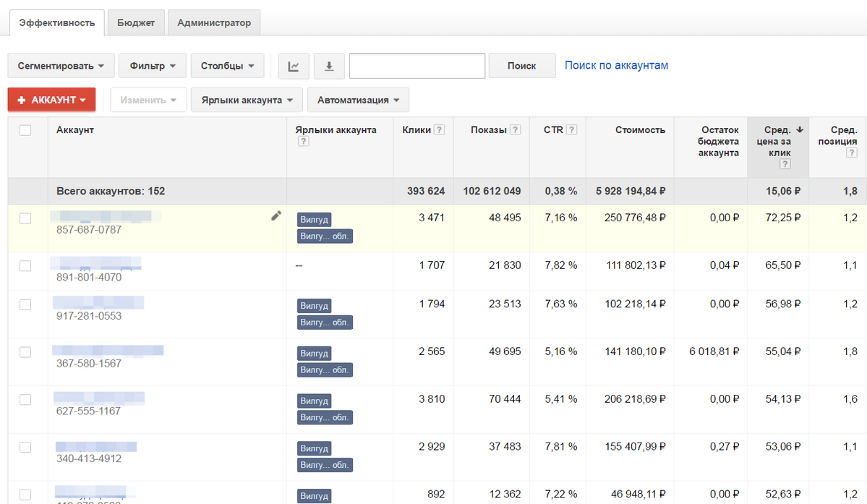Click total cost 5 928 194,84 ₽
The height and width of the screenshot is (504, 867).
[x=631, y=191]
